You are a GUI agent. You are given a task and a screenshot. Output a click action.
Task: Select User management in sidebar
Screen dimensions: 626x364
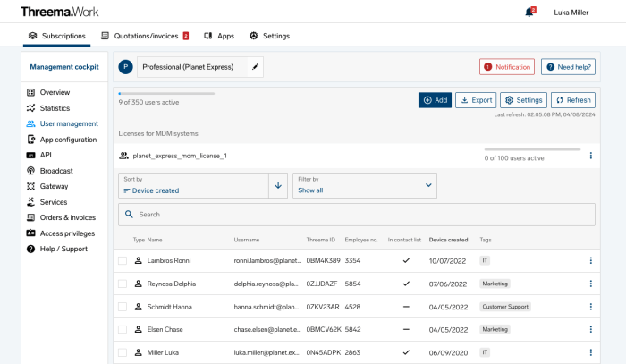click(x=64, y=123)
